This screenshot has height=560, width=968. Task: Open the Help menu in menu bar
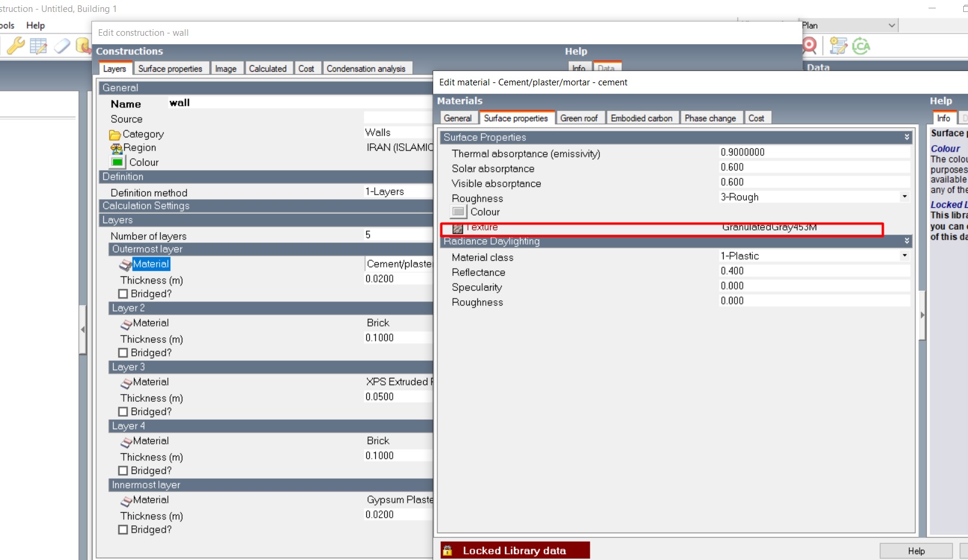click(35, 26)
